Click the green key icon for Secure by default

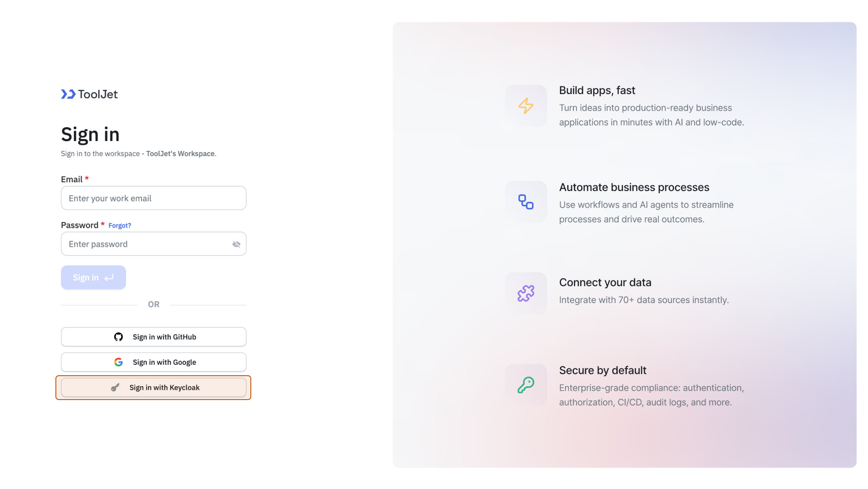click(526, 384)
